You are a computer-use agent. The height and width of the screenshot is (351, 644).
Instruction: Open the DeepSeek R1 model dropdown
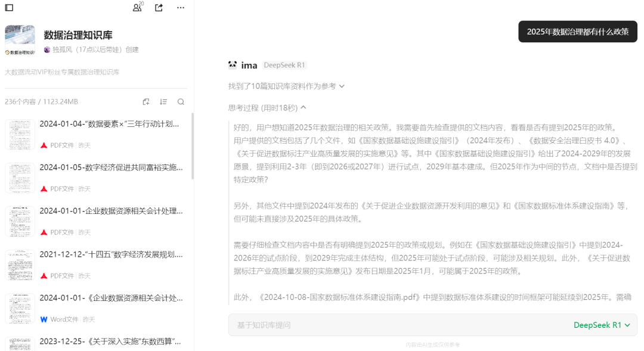coord(602,325)
